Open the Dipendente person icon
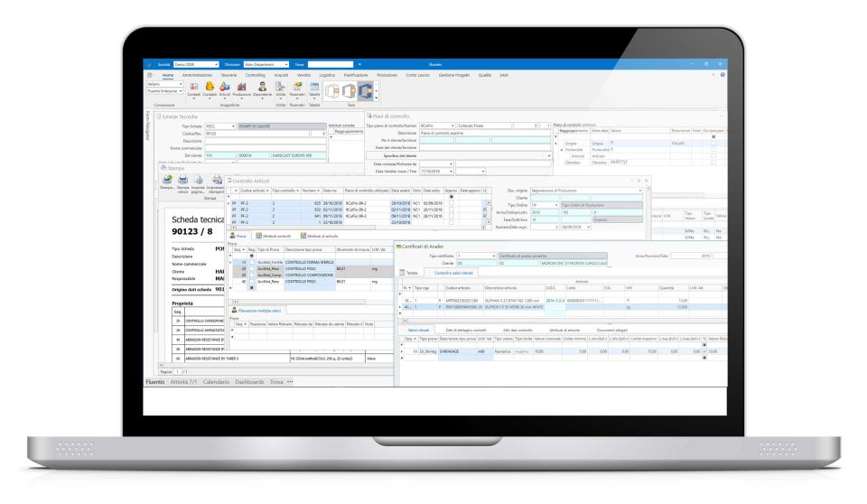Screen dimensions: 867x504 pos(262,89)
